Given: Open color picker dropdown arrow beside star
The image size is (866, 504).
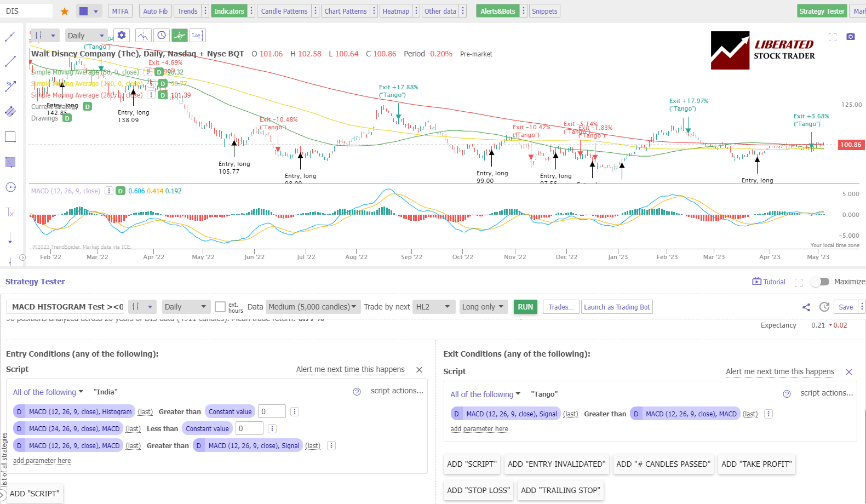Looking at the screenshot, I should pyautogui.click(x=96, y=11).
